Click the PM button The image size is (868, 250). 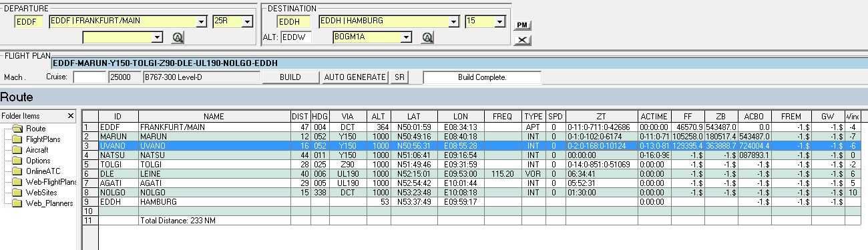click(523, 25)
